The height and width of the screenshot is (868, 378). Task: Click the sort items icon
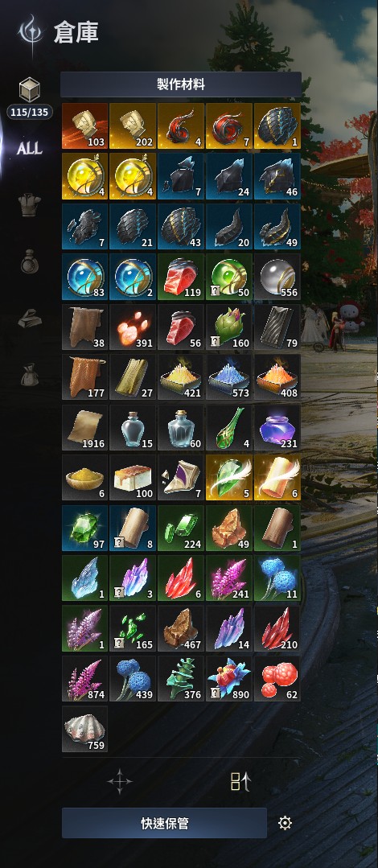240,782
